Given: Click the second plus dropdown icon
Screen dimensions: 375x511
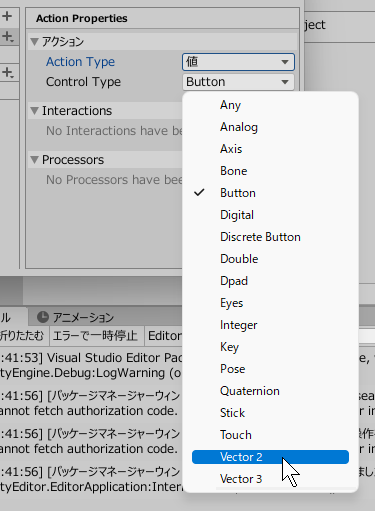Looking at the screenshot, I should pyautogui.click(x=8, y=36).
